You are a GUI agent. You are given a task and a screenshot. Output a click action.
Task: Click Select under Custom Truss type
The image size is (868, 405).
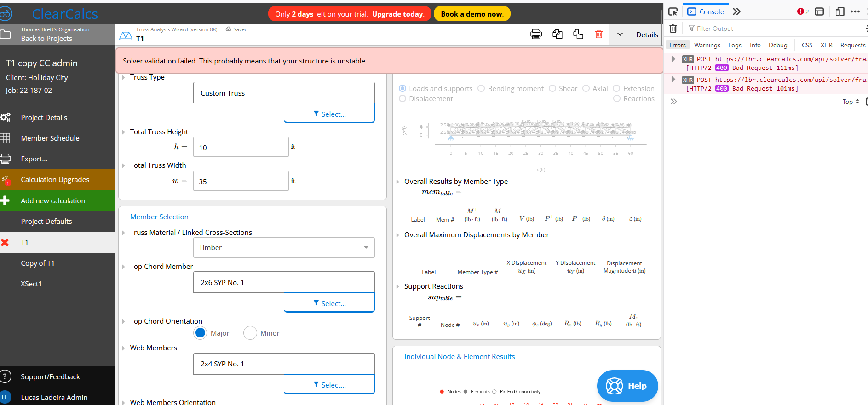coord(329,114)
